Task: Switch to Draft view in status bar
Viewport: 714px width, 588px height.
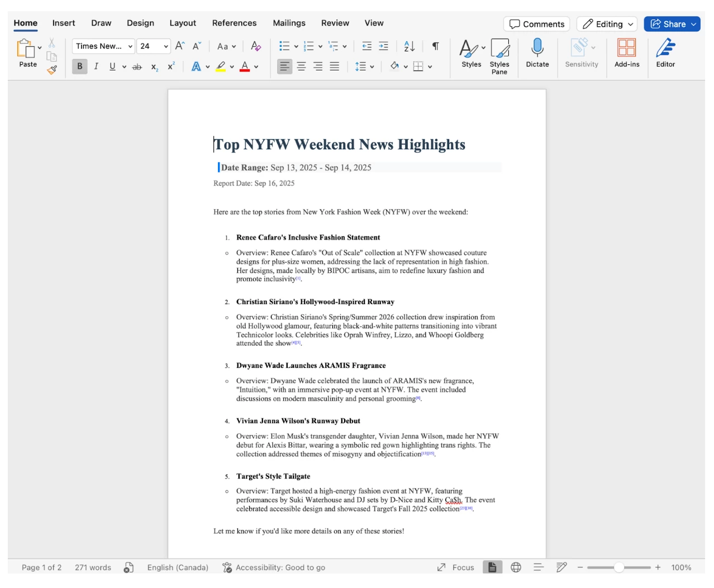Action: (x=561, y=567)
